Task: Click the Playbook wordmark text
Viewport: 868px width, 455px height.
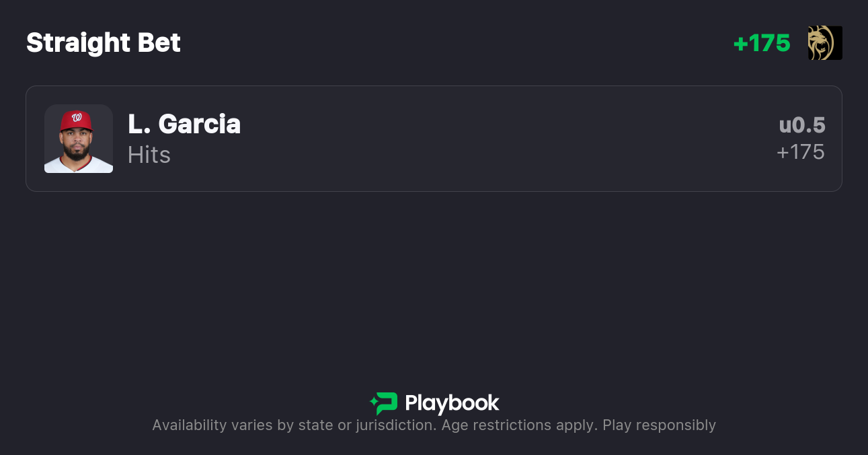Action: (452, 403)
